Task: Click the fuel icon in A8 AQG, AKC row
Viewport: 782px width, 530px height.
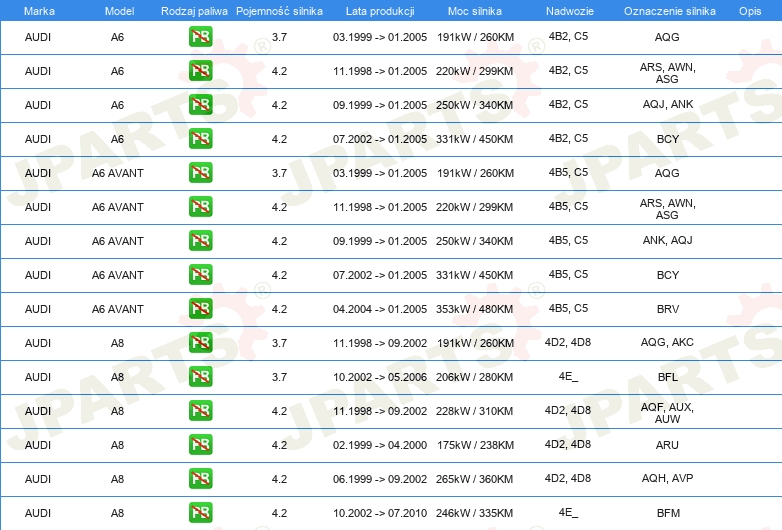Action: click(x=200, y=343)
